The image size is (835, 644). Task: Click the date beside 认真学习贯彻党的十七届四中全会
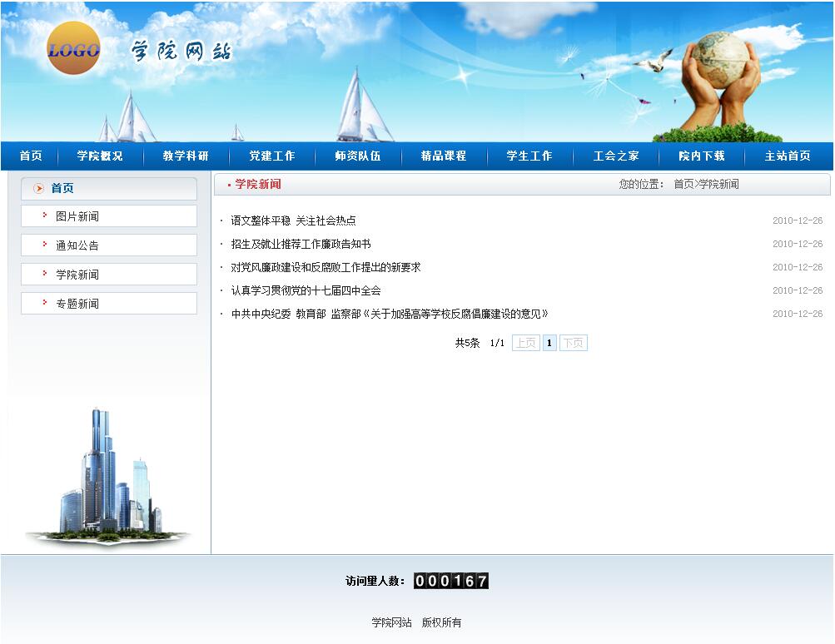tap(798, 290)
